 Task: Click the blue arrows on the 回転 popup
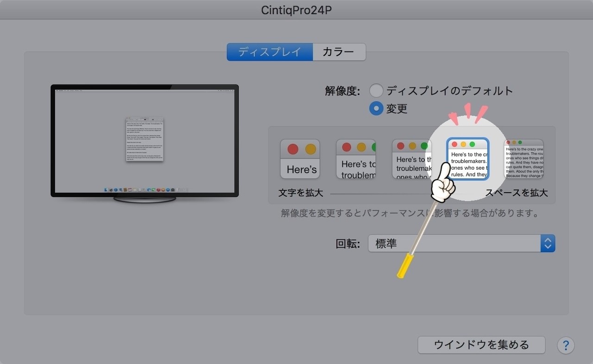[x=548, y=244]
